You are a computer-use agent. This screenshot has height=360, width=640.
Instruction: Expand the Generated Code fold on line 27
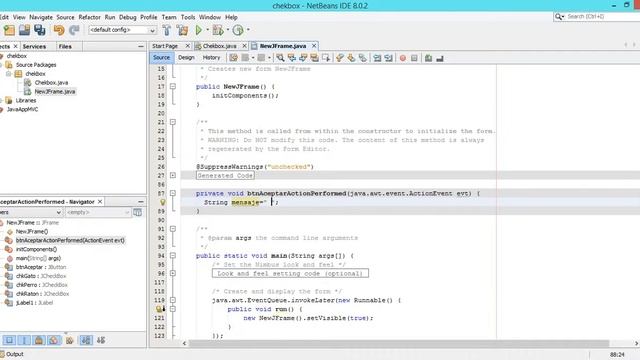coord(173,176)
